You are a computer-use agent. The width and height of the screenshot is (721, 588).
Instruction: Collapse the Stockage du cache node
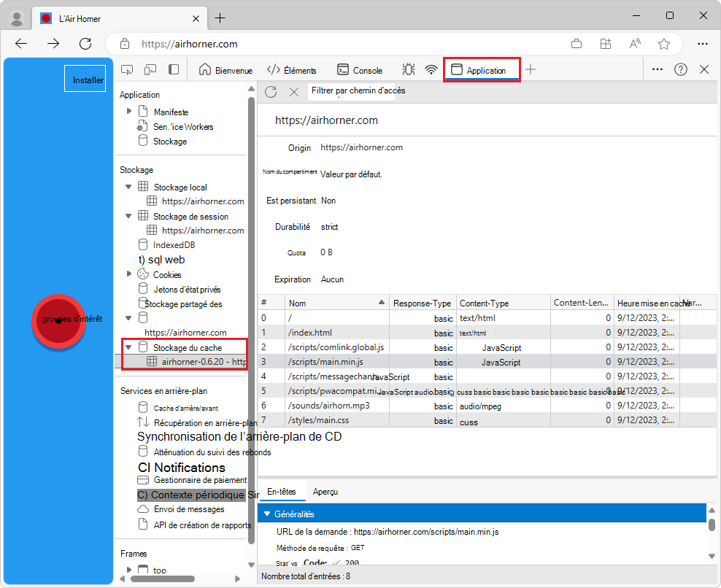(128, 347)
